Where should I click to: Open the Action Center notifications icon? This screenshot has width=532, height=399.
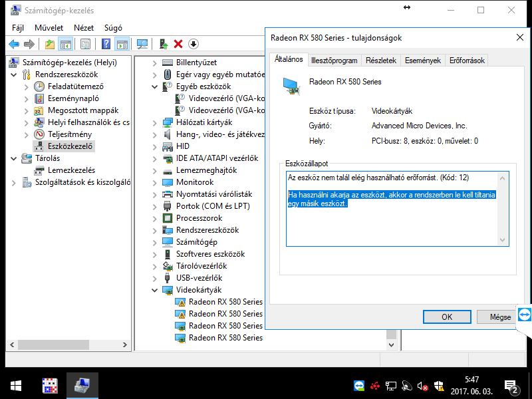tap(511, 386)
